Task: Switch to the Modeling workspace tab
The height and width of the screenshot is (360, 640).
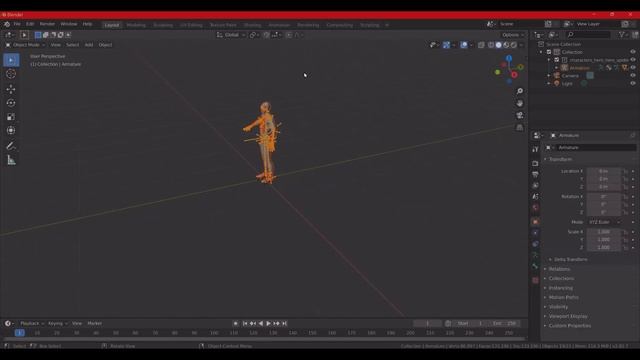Action: tap(136, 25)
